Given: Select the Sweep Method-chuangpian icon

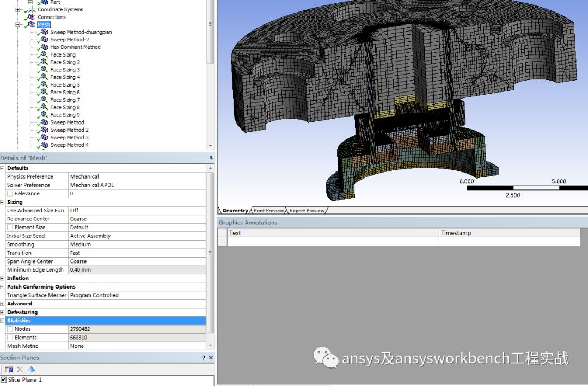Looking at the screenshot, I should pos(45,32).
